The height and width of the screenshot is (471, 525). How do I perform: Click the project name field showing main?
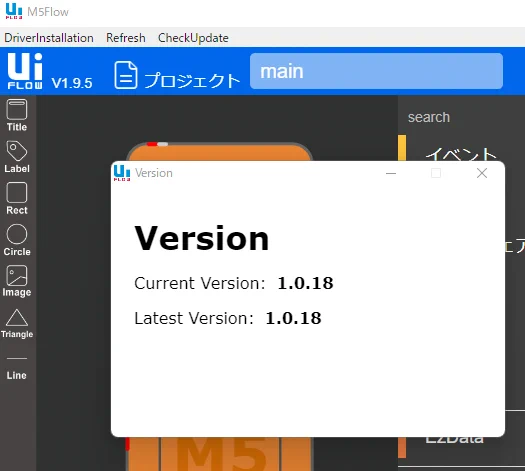coord(376,71)
